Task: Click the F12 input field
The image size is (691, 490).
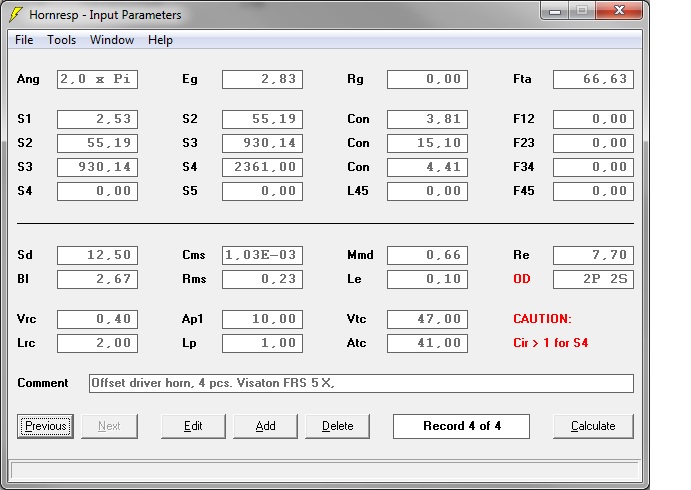Action: coord(593,119)
